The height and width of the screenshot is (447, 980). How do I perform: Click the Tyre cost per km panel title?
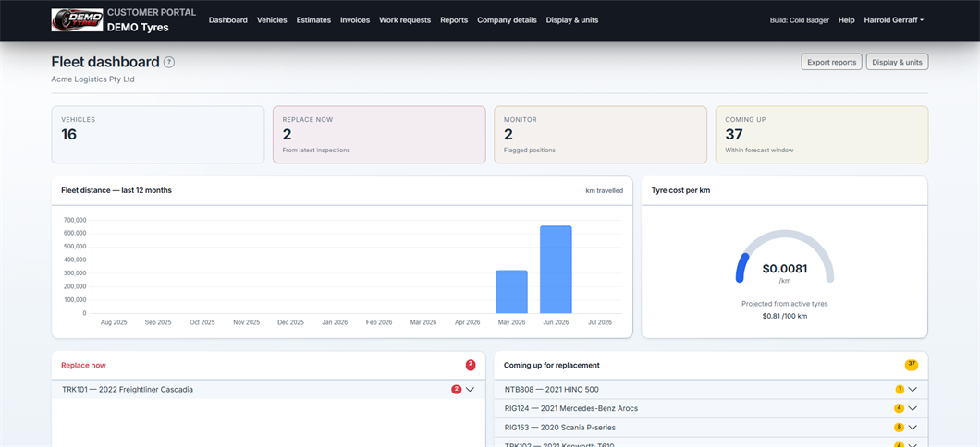680,190
